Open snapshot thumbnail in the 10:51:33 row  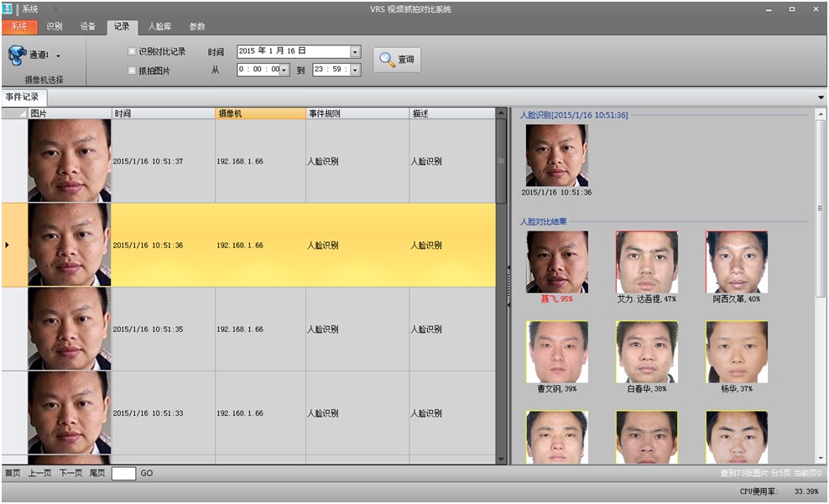70,413
